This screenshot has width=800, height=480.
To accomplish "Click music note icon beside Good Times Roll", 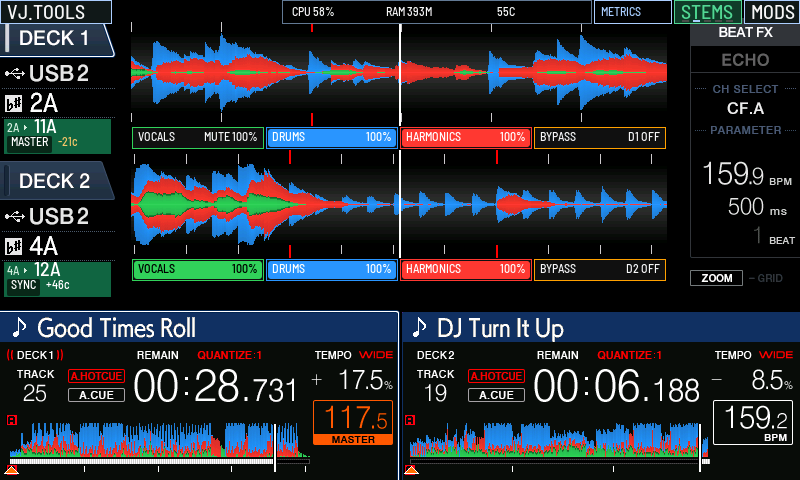I will (19, 327).
